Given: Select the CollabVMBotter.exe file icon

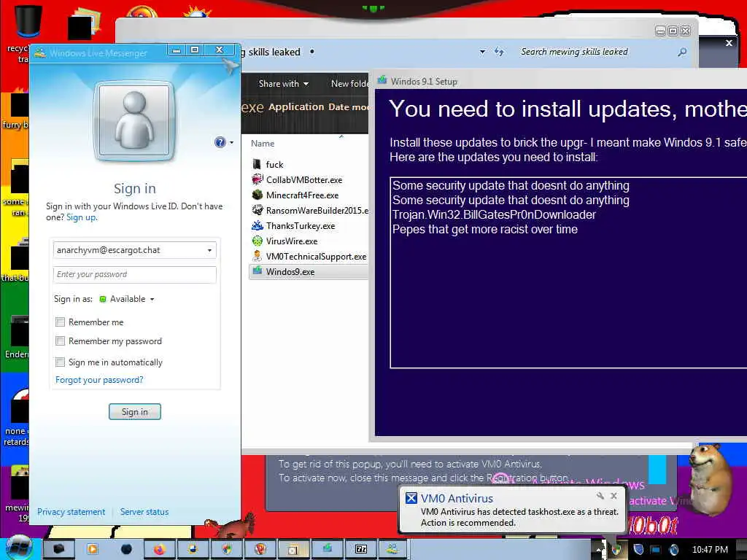Looking at the screenshot, I should pos(258,179).
